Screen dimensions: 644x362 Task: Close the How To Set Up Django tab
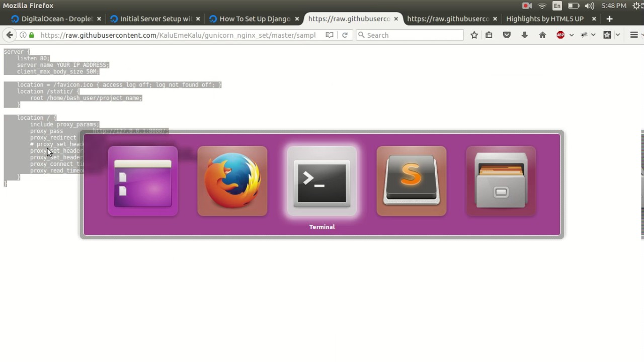[x=297, y=19]
